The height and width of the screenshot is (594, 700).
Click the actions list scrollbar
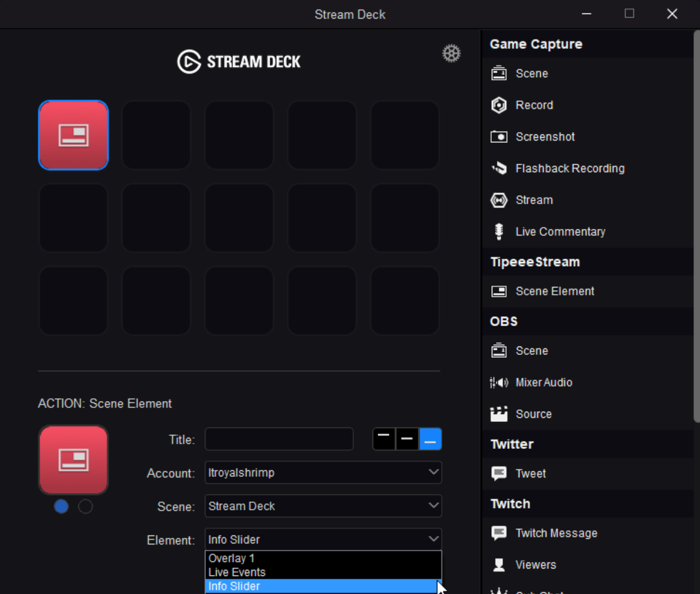pos(697,225)
